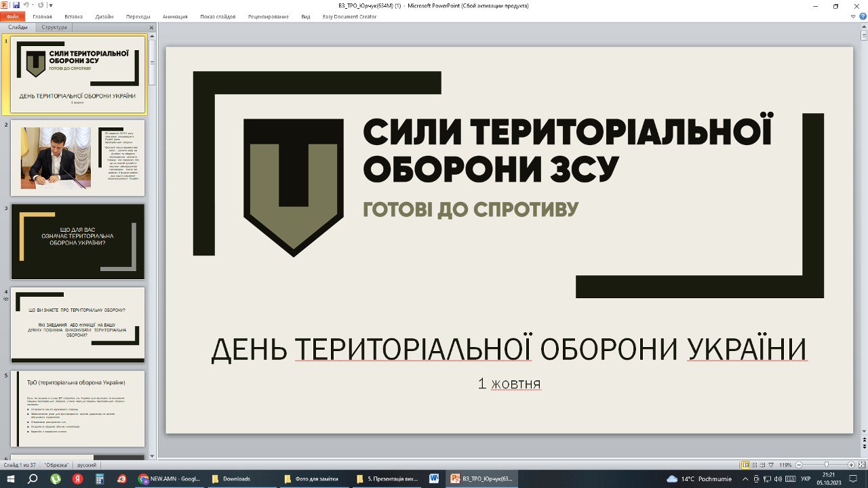This screenshot has height=488, width=868.
Task: Open the Easy Document Creator tab
Action: [349, 16]
